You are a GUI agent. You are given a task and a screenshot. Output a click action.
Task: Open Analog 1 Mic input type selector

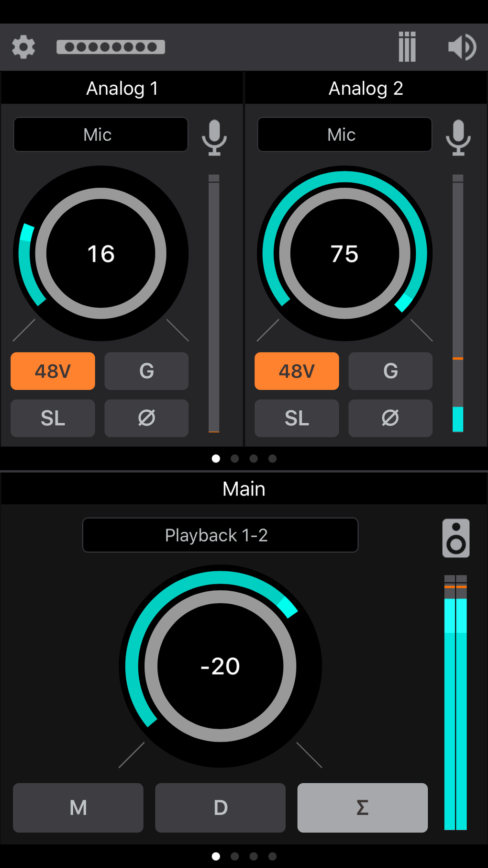[100, 135]
